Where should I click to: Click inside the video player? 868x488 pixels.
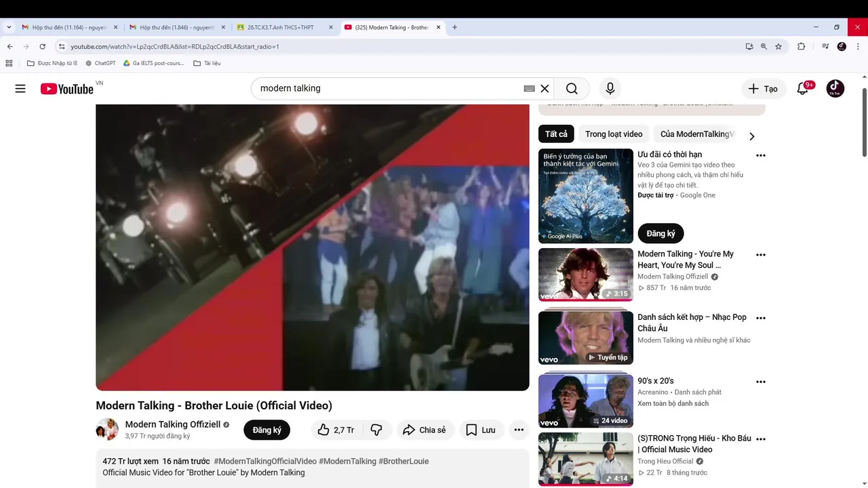(313, 247)
